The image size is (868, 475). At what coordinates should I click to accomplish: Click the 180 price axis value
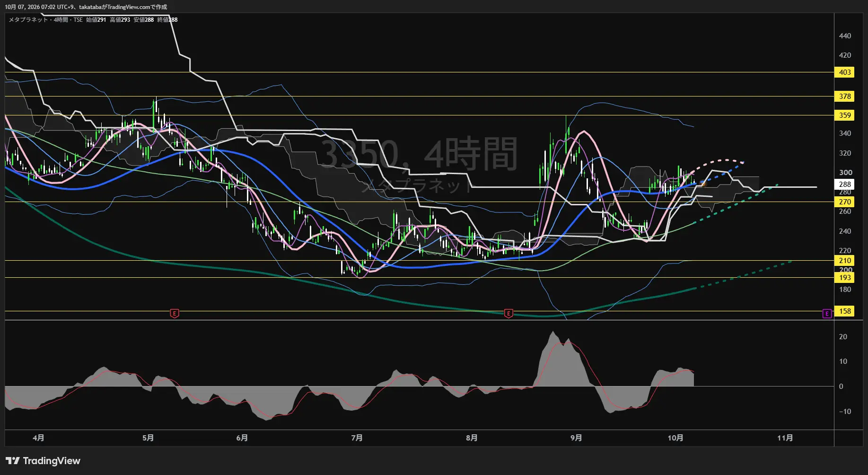coord(845,290)
